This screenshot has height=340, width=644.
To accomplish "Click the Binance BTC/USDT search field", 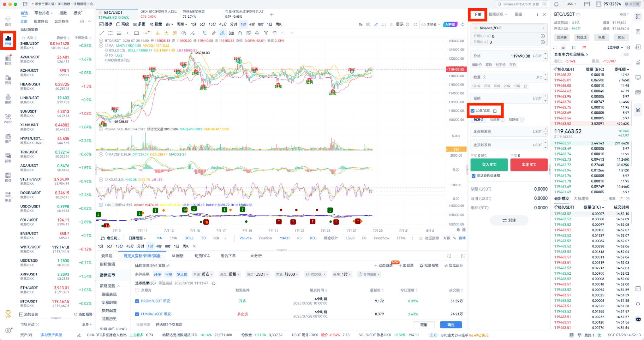I will [x=522, y=4].
